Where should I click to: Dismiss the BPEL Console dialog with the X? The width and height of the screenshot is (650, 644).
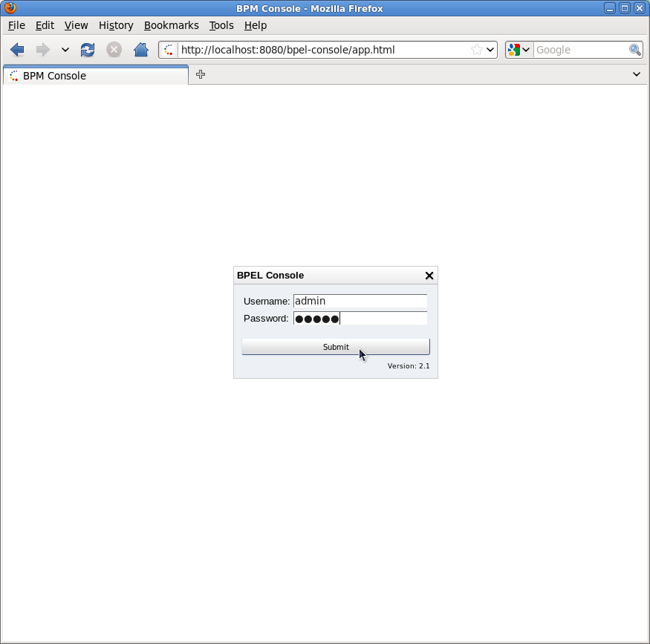(x=429, y=276)
